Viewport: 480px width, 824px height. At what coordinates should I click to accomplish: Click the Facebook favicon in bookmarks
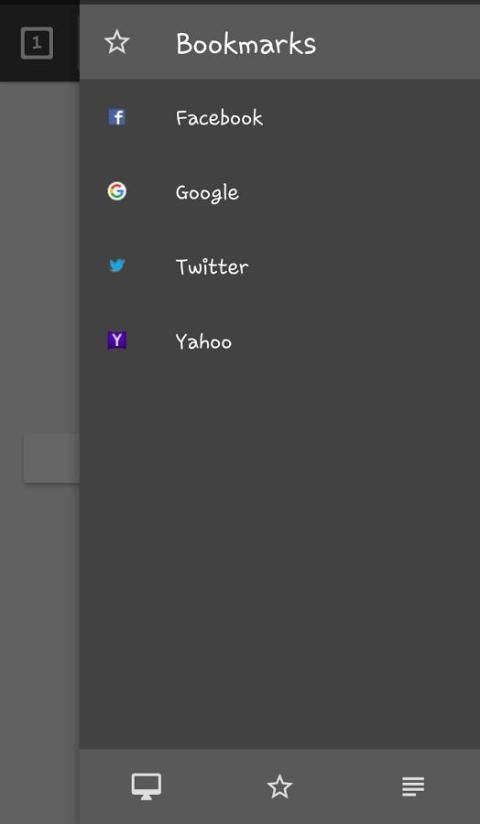pyautogui.click(x=117, y=117)
